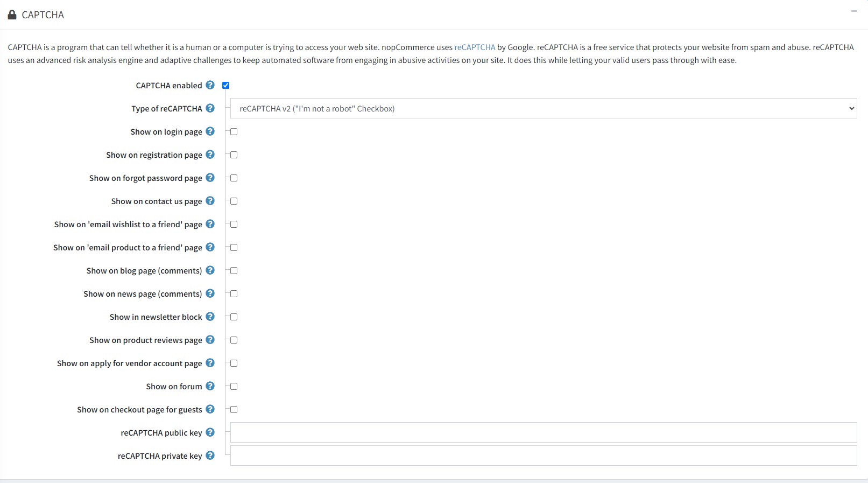This screenshot has width=868, height=483.
Task: Disable the CAPTCHA enabled checkbox
Action: (x=226, y=85)
